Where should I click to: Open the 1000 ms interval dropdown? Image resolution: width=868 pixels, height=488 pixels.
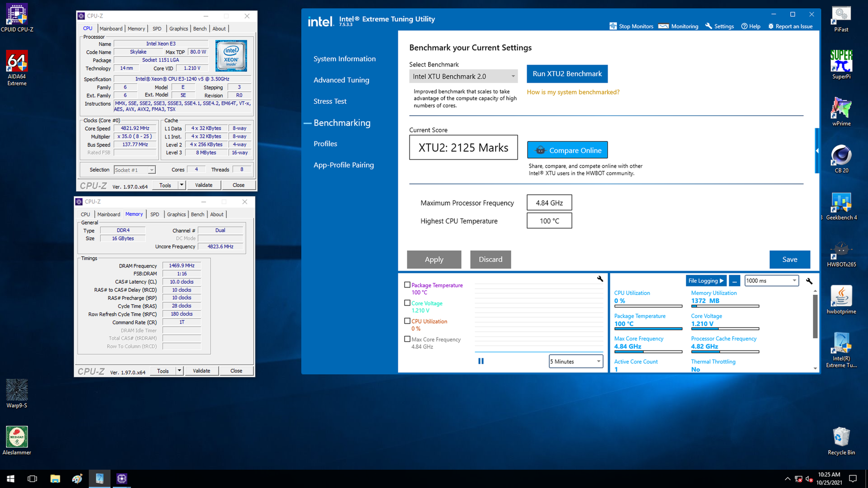click(772, 281)
